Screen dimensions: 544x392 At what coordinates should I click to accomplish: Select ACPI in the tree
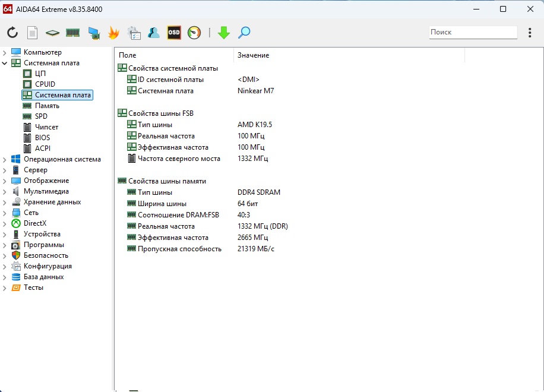click(x=43, y=148)
